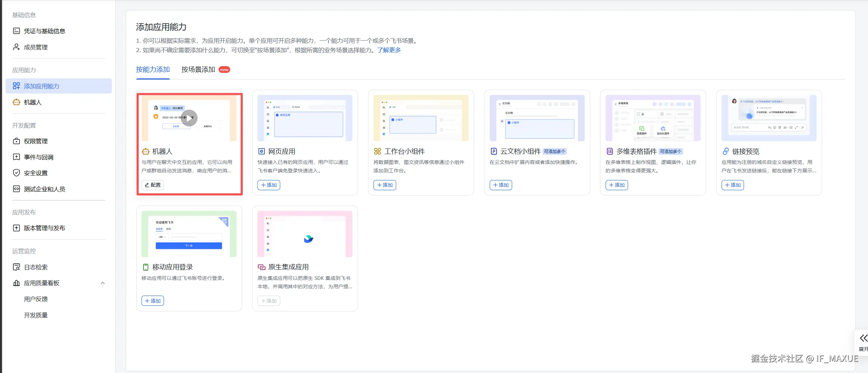Add the 网页应用 capability
Viewport: 868px width, 373px height.
[x=269, y=185]
